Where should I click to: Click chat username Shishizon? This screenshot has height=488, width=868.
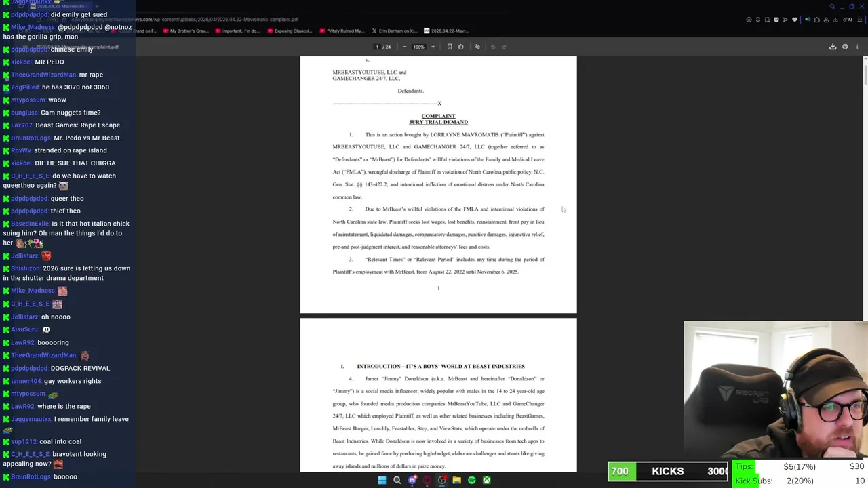coord(25,268)
